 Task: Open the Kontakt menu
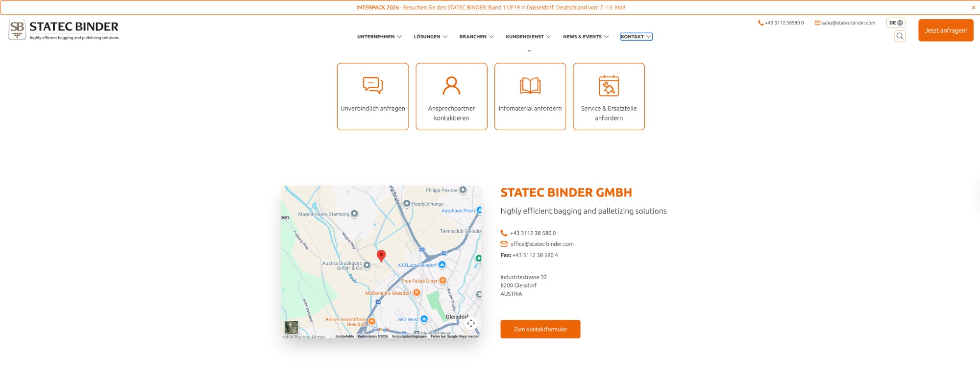click(x=632, y=37)
